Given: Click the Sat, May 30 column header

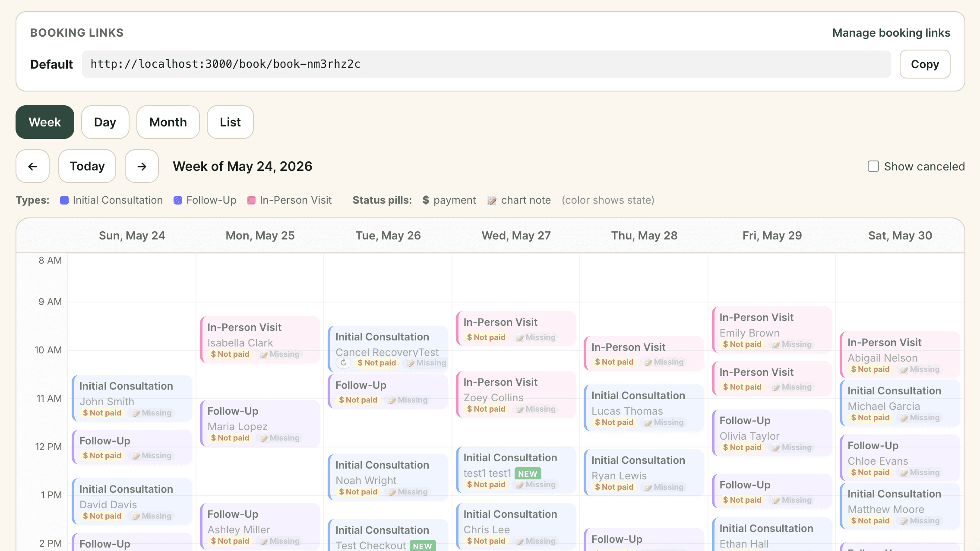Looking at the screenshot, I should click(x=900, y=236).
